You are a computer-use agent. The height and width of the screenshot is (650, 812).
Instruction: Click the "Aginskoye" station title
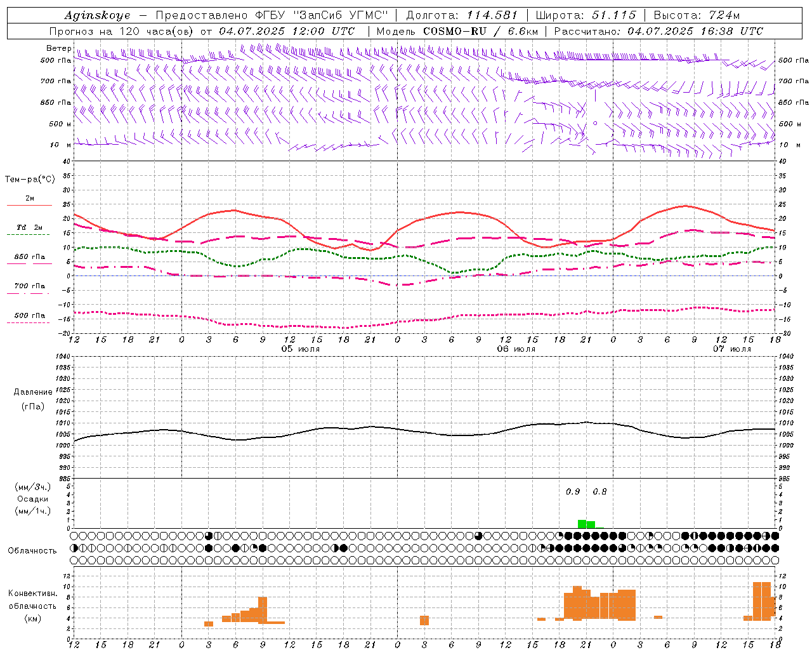pyautogui.click(x=98, y=16)
